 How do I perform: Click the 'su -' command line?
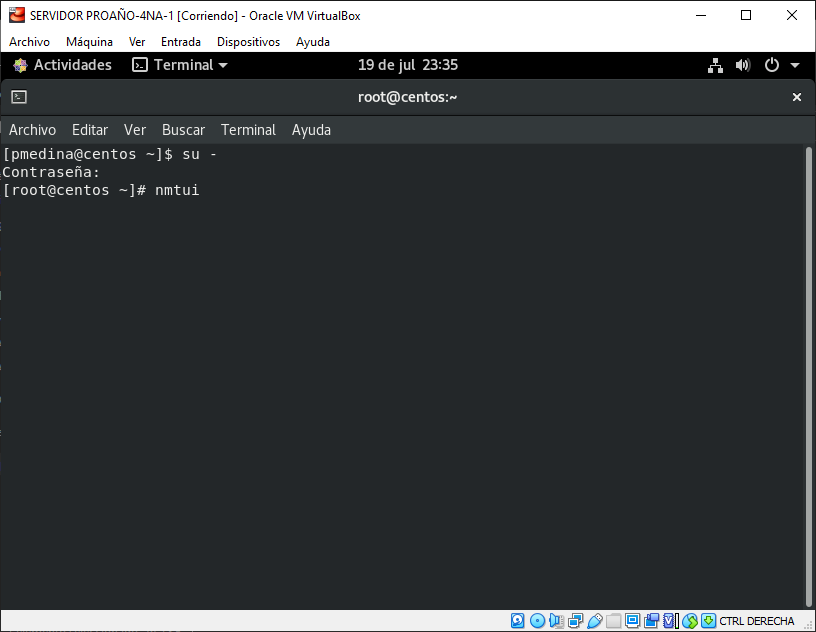(x=109, y=154)
